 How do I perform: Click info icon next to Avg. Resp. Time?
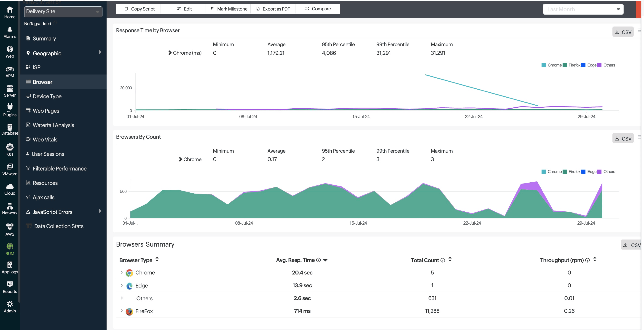point(318,260)
